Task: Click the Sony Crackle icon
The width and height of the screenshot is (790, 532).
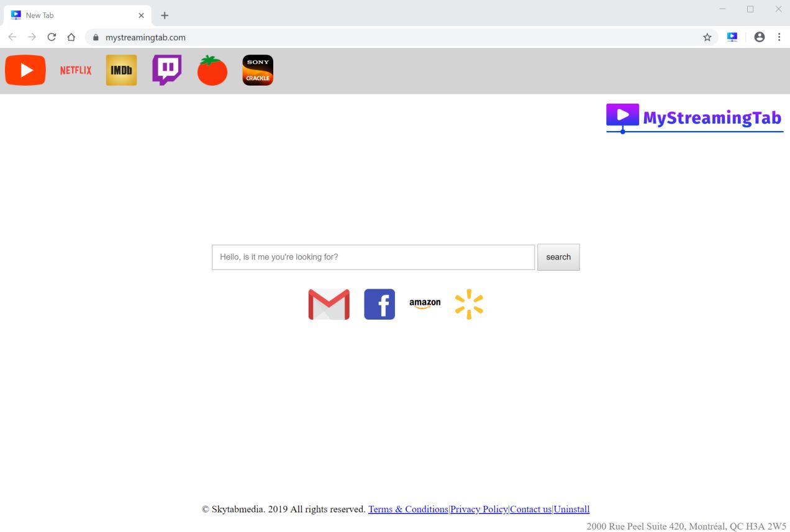Action: pos(258,70)
